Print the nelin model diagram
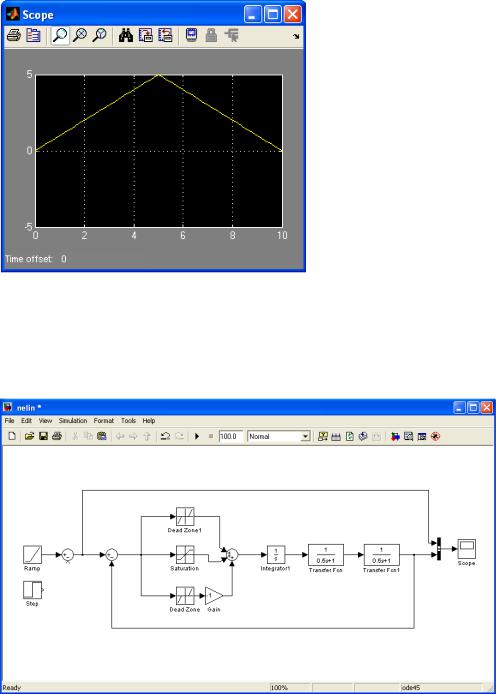 (57, 436)
